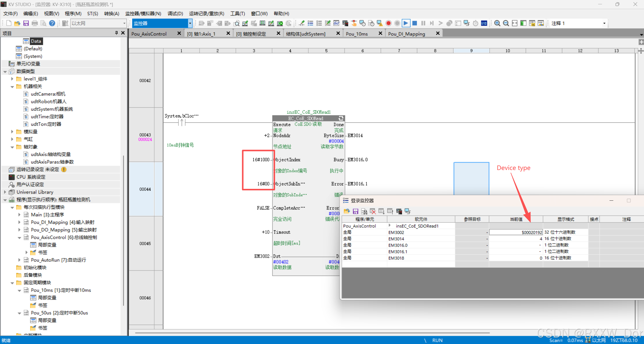Viewport: 644px width, 344px height.
Task: Expand the 模拟量 folder
Action: click(12, 132)
